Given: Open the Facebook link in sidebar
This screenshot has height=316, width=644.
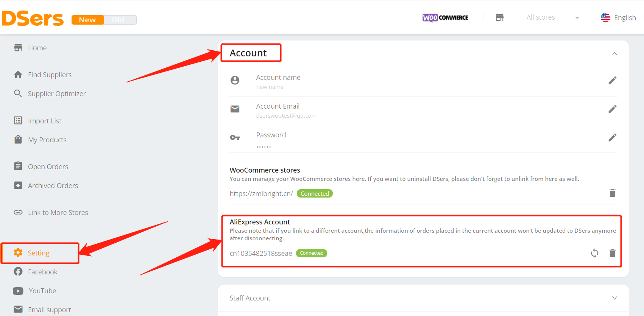Looking at the screenshot, I should (43, 272).
